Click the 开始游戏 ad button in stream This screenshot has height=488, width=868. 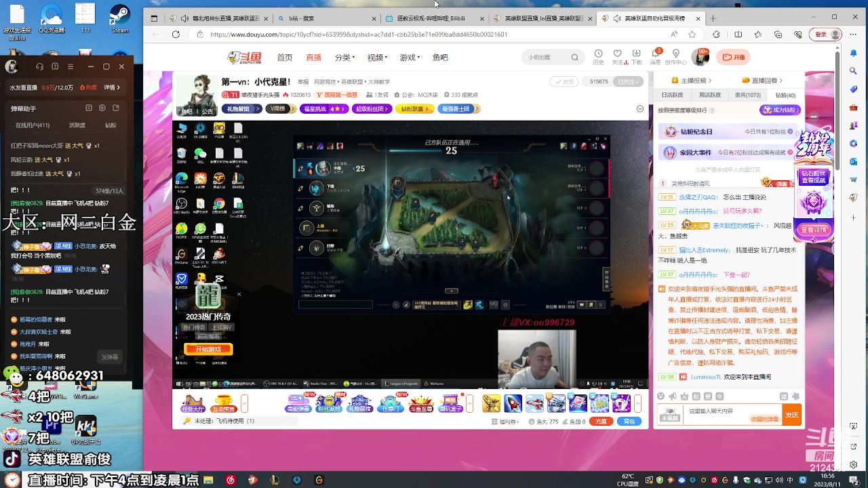tap(208, 349)
